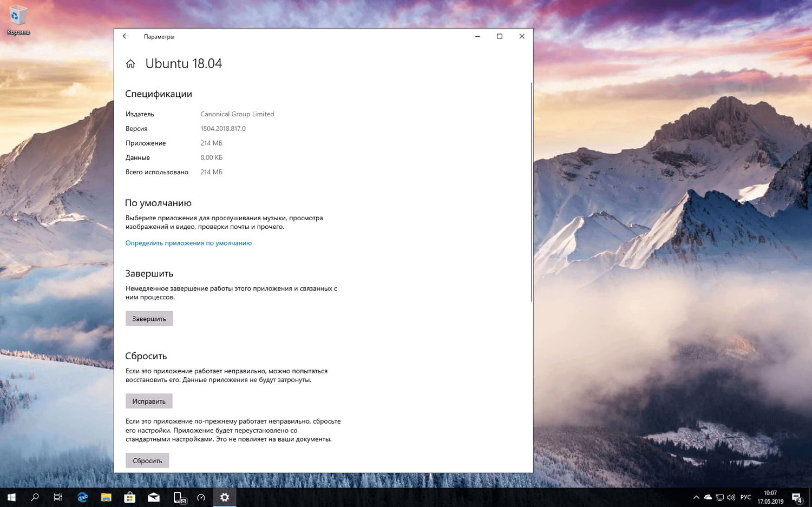Launch Microsoft Edge from the taskbar
The image size is (812, 507).
82,497
